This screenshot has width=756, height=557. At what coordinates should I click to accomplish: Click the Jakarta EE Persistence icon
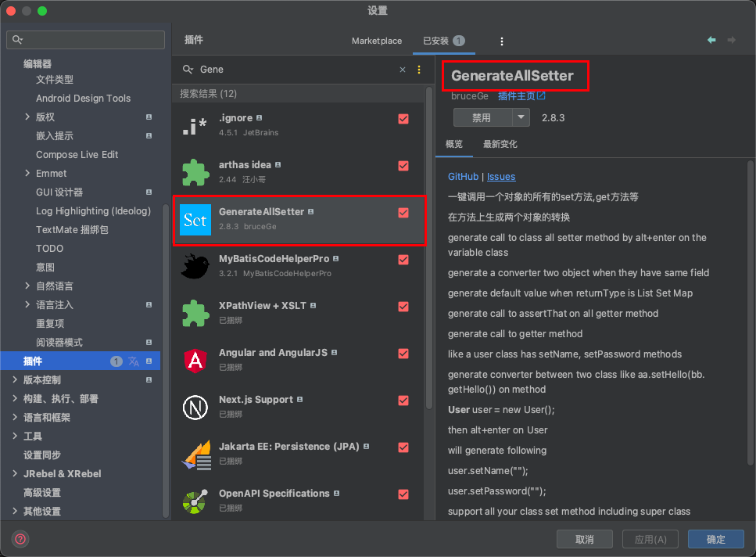195,454
